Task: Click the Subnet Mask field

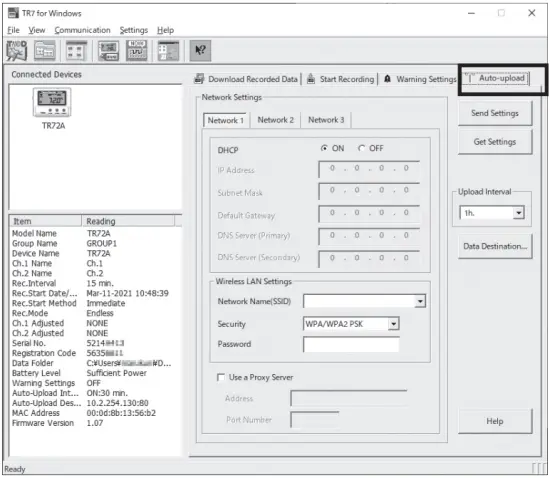Action: [369, 191]
